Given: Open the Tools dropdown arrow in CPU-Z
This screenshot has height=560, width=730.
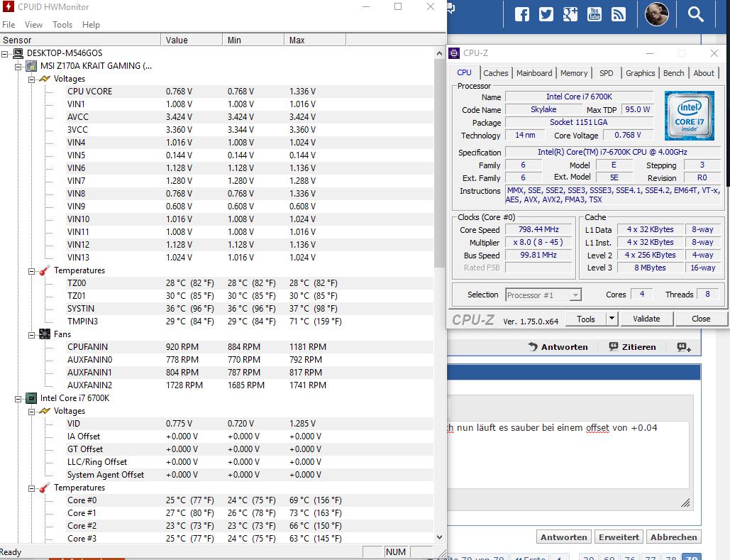Looking at the screenshot, I should [x=612, y=319].
